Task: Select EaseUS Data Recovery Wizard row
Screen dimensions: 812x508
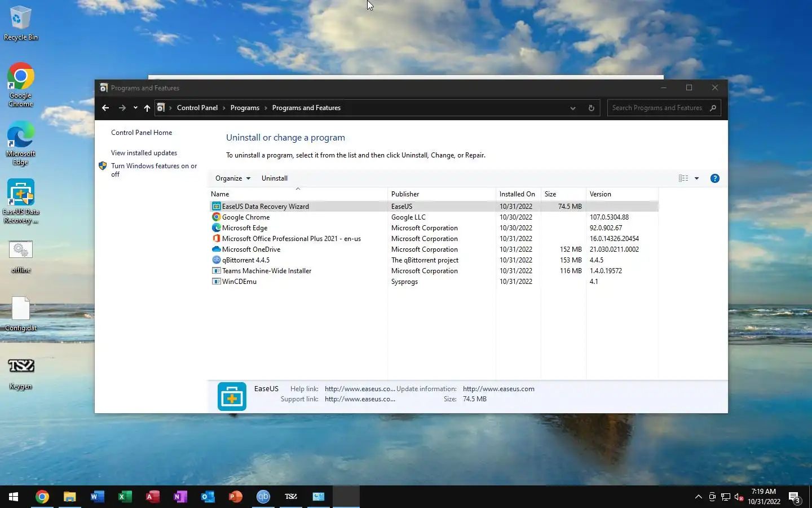Action: pos(433,207)
